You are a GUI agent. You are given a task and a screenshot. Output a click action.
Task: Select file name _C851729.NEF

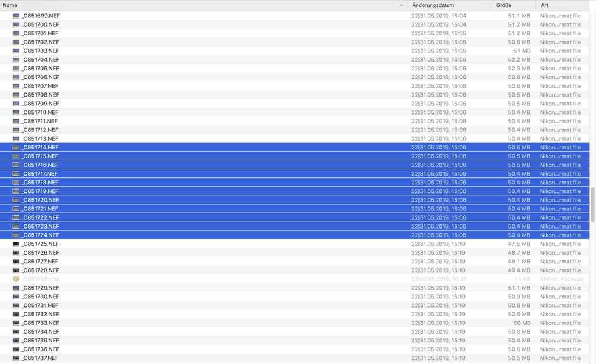40,288
